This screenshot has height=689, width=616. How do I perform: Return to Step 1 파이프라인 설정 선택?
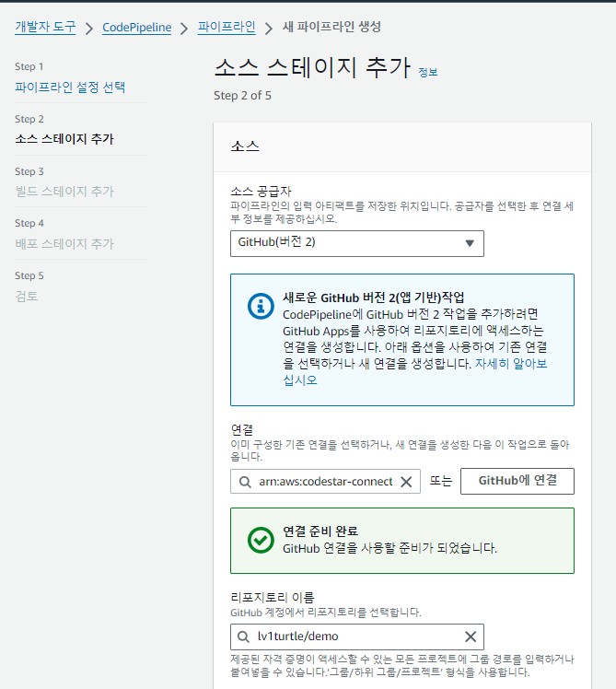click(x=70, y=87)
